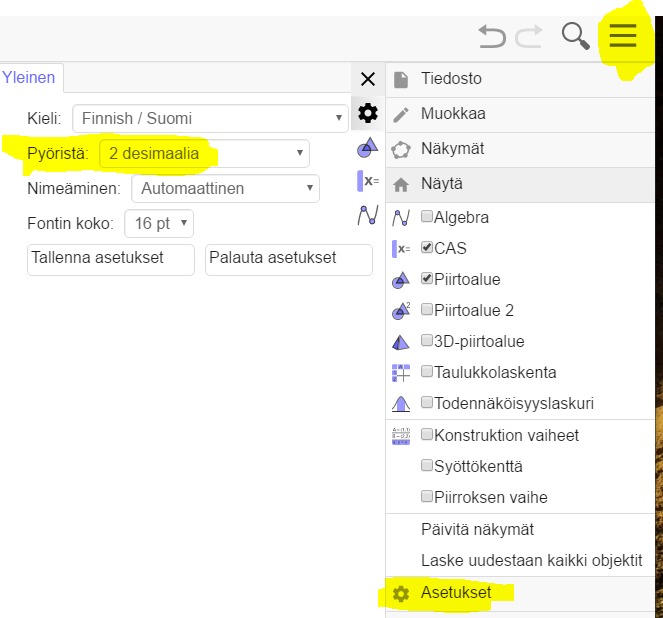Open the Kieli language dropdown
This screenshot has height=618, width=663.
click(210, 118)
